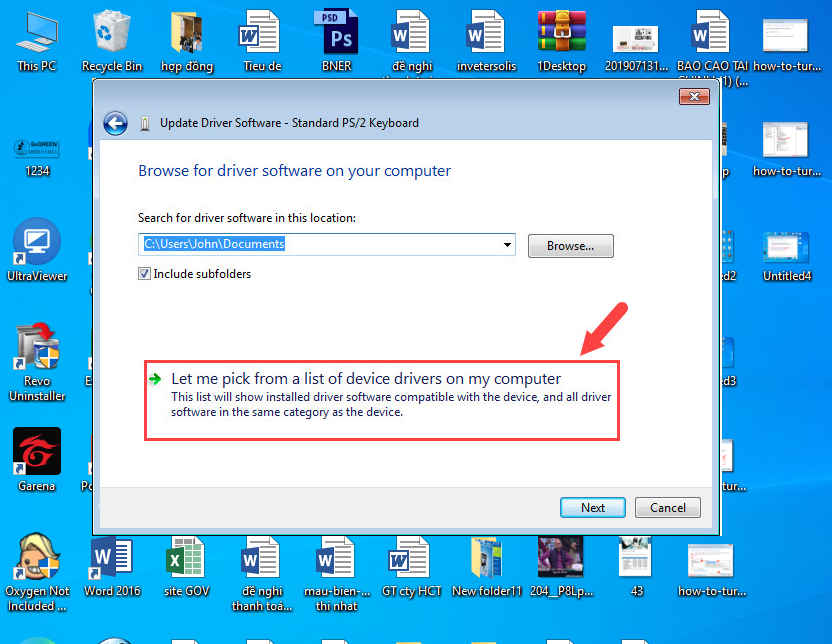Uncheck the Include subfolders checkbox

145,274
